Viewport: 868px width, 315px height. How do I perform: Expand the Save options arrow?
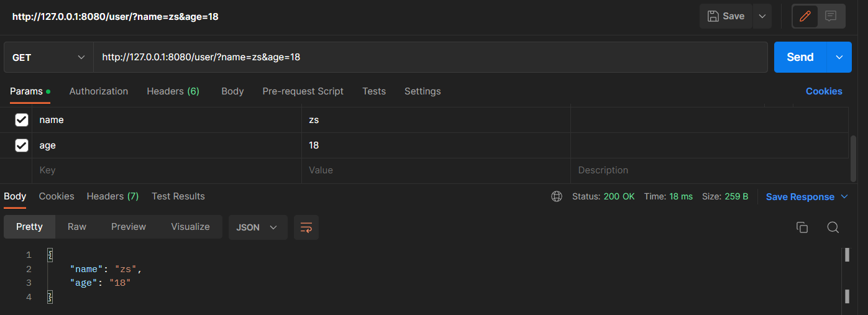pyautogui.click(x=762, y=16)
